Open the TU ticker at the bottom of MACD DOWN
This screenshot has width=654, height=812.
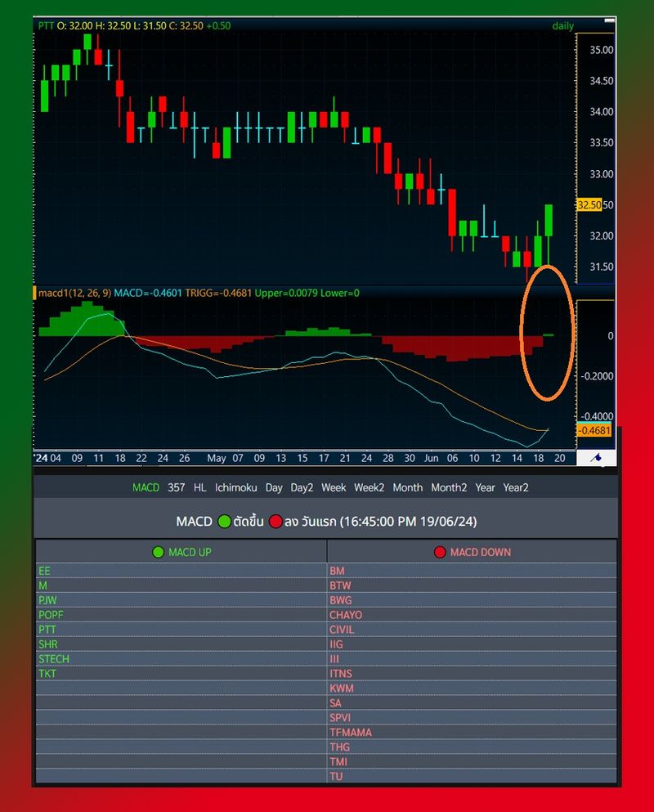pyautogui.click(x=335, y=776)
